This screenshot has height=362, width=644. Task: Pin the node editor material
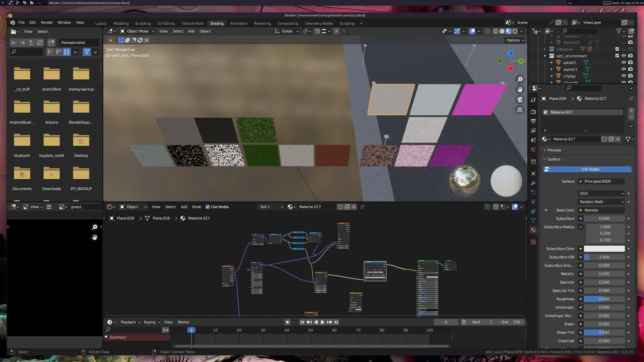pyautogui.click(x=362, y=207)
